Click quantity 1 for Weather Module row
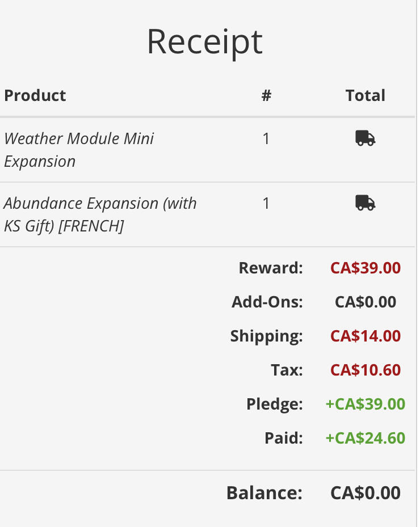Screen dimensions: 420x527 [266, 139]
